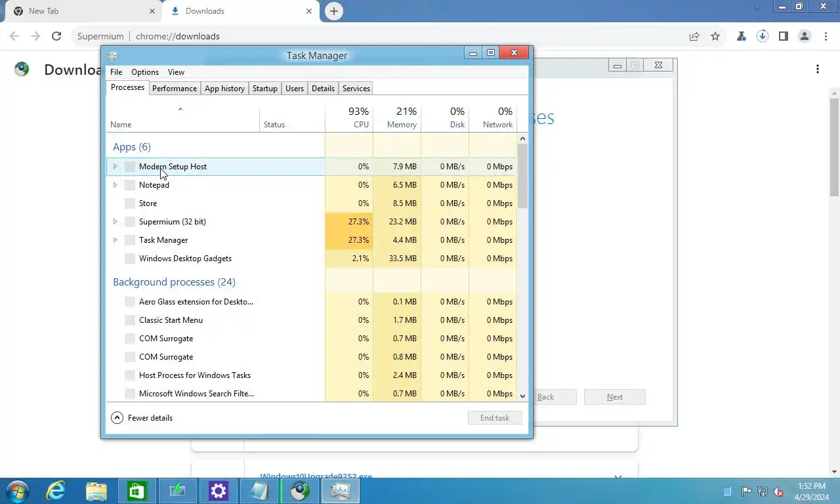
Task: Open the Store icon on the taskbar
Action: pos(137,491)
